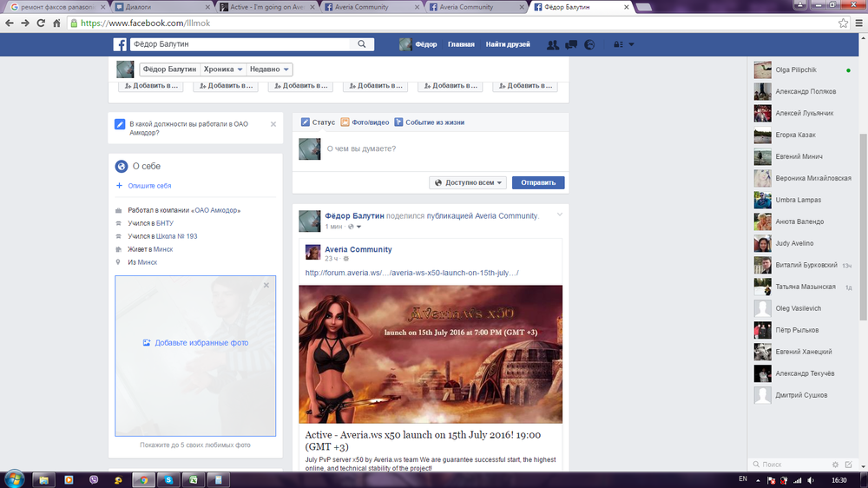Click the globe icon beside О себе
The height and width of the screenshot is (488, 868).
[x=122, y=166]
